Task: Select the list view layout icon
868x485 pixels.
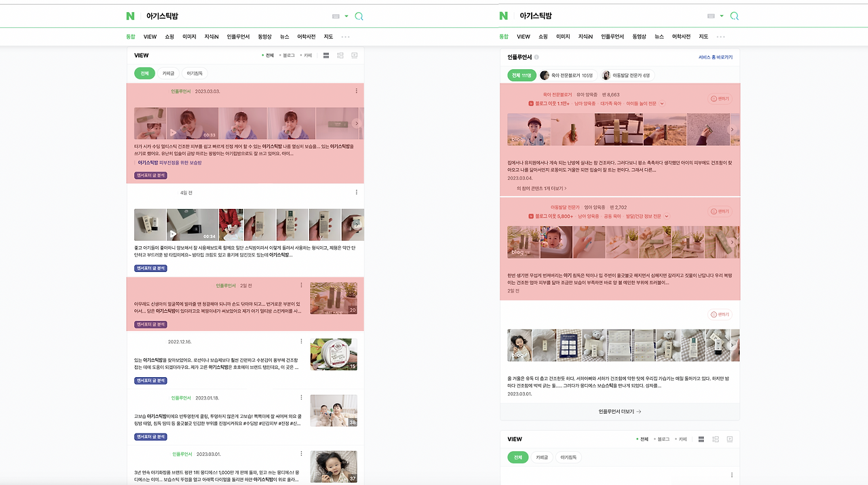Action: pos(326,56)
